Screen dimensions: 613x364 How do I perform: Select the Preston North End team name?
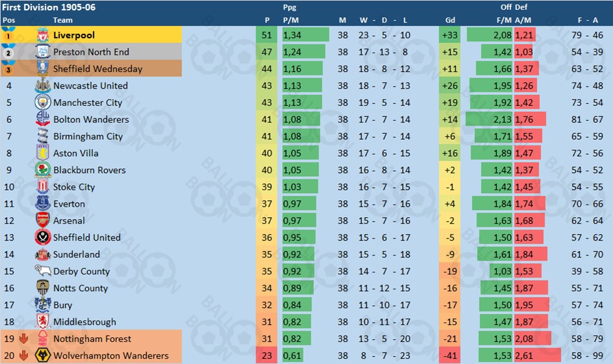pos(91,52)
